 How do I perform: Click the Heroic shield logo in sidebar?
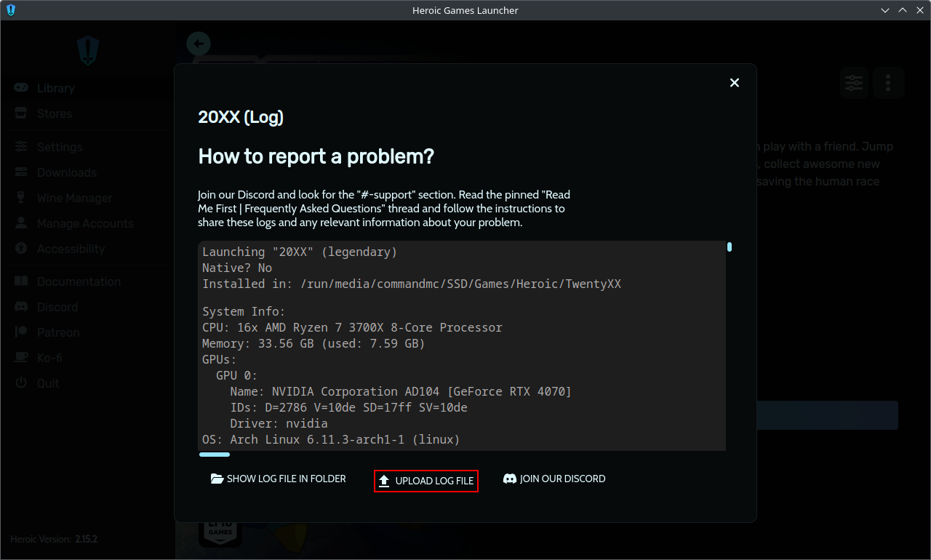(88, 51)
